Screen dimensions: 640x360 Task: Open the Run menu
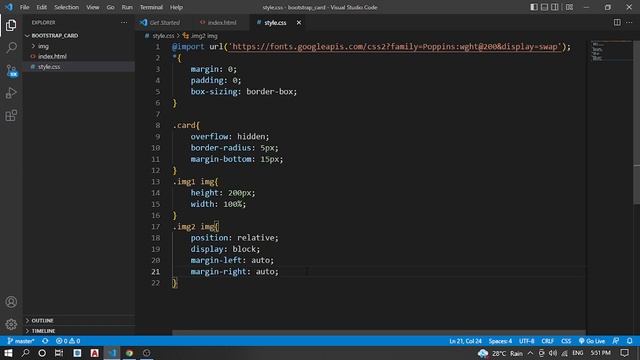(127, 7)
